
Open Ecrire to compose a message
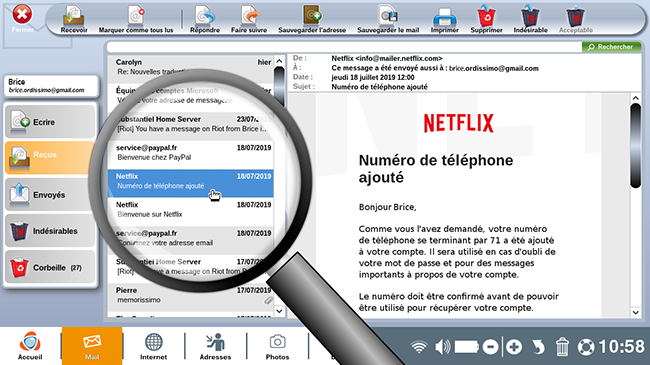[50, 122]
